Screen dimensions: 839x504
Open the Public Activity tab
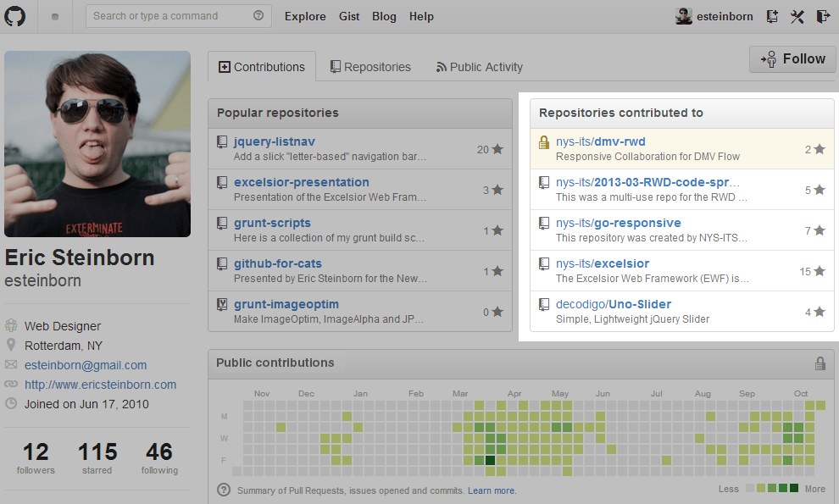pos(479,67)
